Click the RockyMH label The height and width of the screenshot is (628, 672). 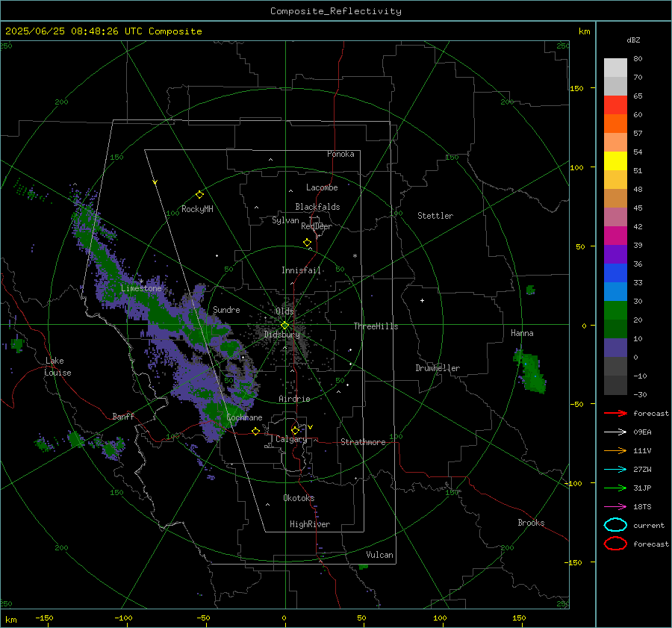pos(197,209)
